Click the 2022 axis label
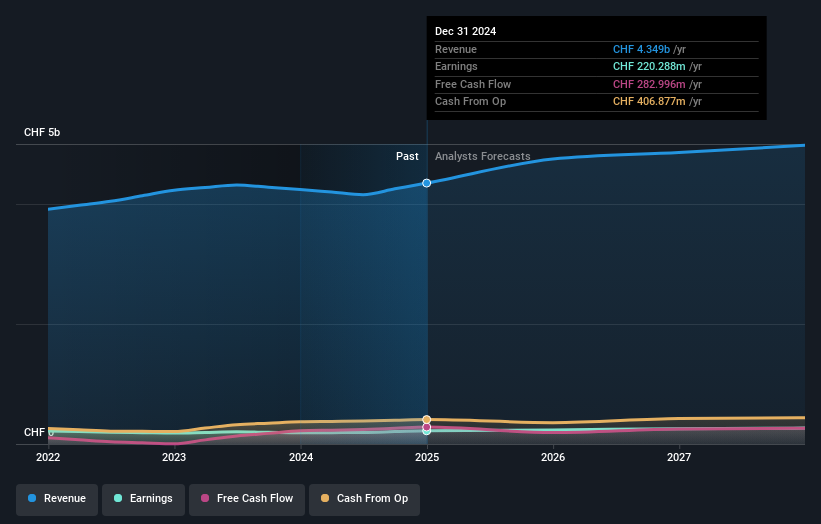This screenshot has height=524, width=821. [48, 457]
